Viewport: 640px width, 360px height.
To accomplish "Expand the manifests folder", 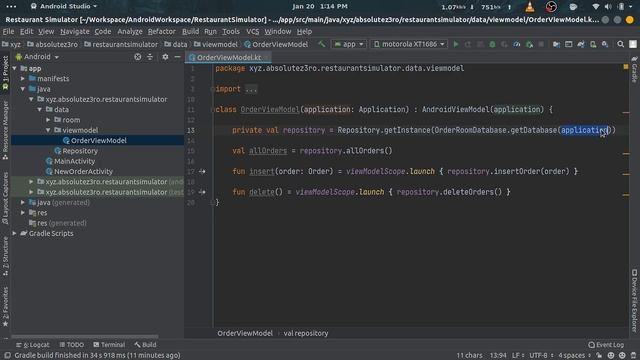I will (23, 79).
